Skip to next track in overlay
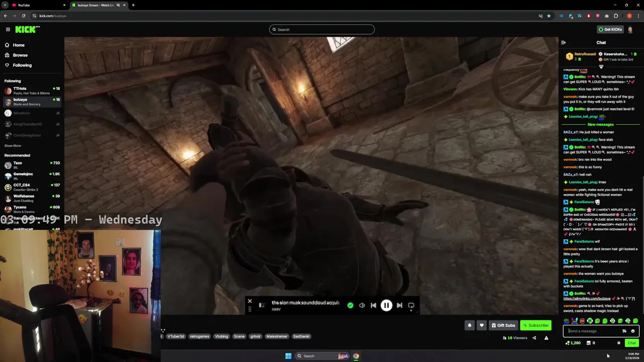Viewport: 644px width, 362px height. 399,306
